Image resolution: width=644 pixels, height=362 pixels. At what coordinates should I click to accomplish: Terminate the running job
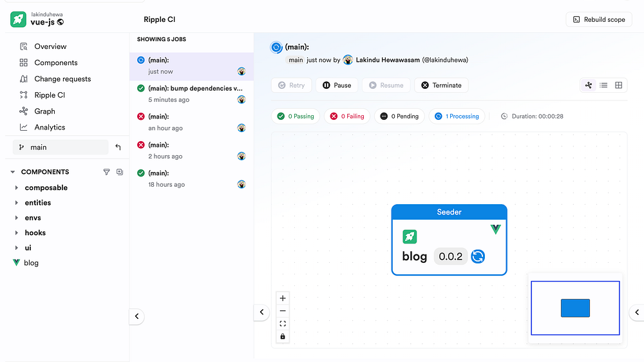point(442,85)
